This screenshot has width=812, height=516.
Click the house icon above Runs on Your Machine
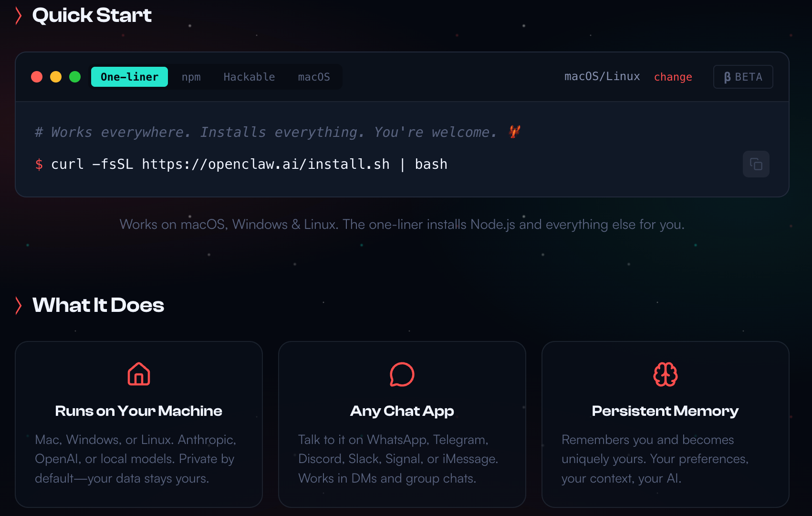pos(139,374)
